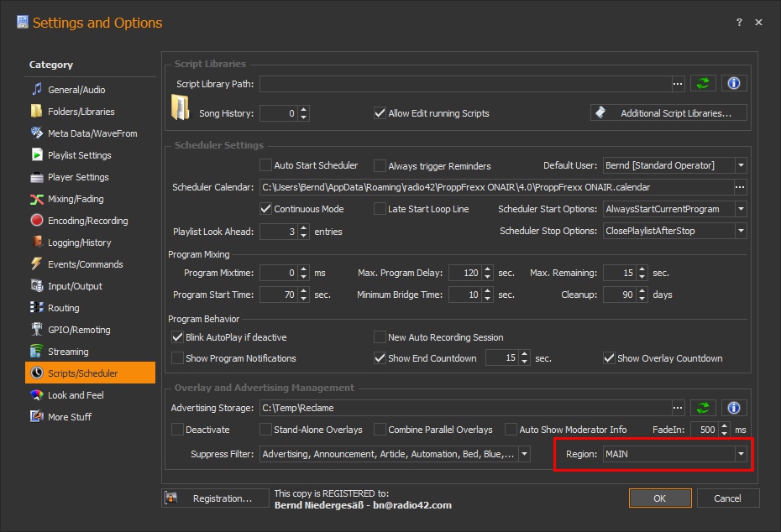This screenshot has width=781, height=532.
Task: Click the green refresh icon beside Script Library Path
Action: (x=703, y=82)
